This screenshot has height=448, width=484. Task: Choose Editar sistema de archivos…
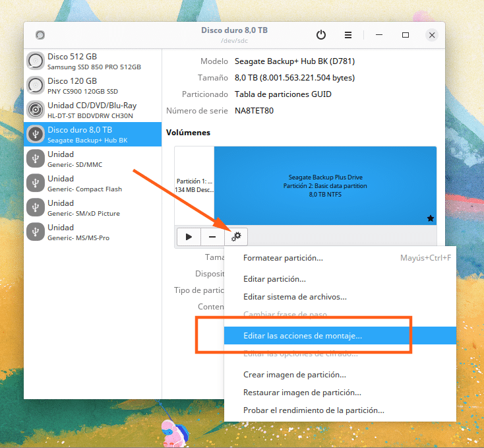tap(340, 297)
